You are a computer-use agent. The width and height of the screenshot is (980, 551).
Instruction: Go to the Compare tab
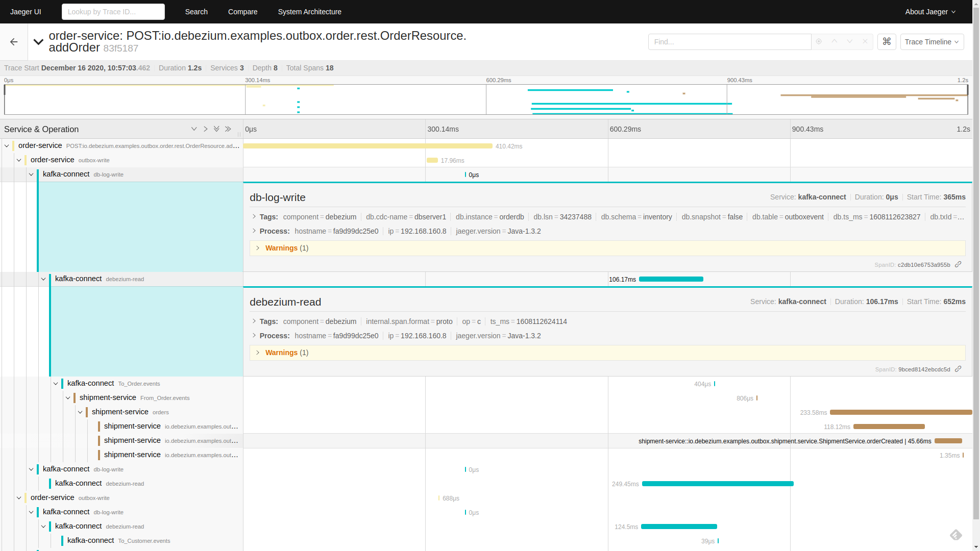pos(242,12)
